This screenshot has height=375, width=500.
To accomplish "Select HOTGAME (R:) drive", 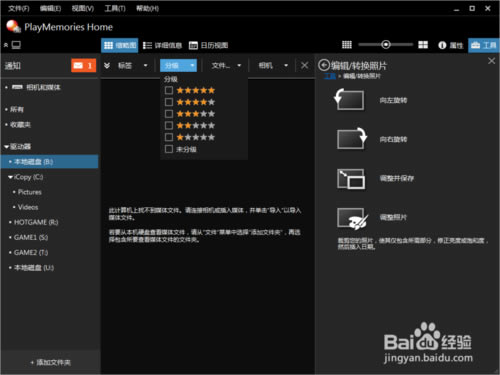I will (36, 222).
